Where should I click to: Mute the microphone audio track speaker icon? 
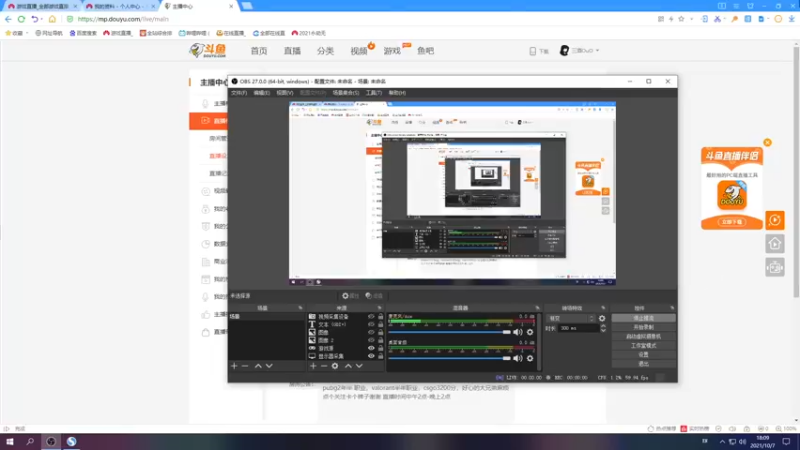point(518,332)
